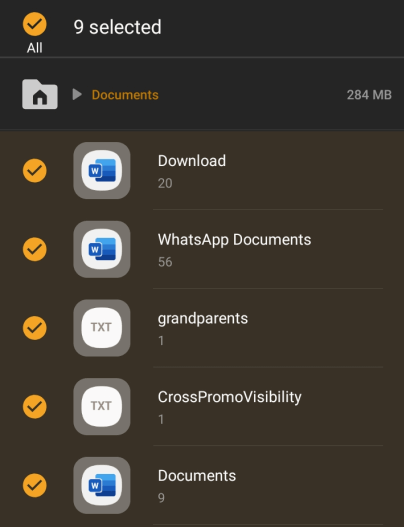
Task: Open the home folder icon
Action: tap(40, 94)
